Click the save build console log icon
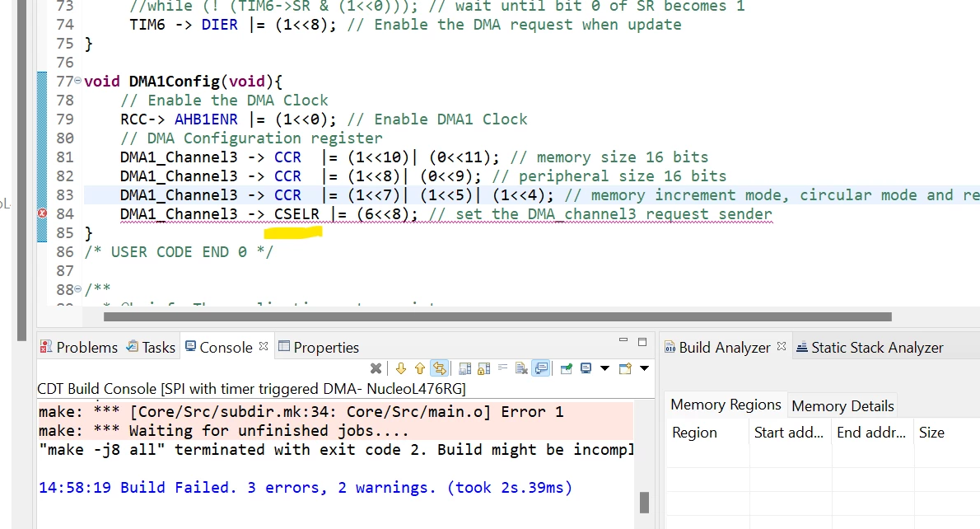 pyautogui.click(x=465, y=368)
